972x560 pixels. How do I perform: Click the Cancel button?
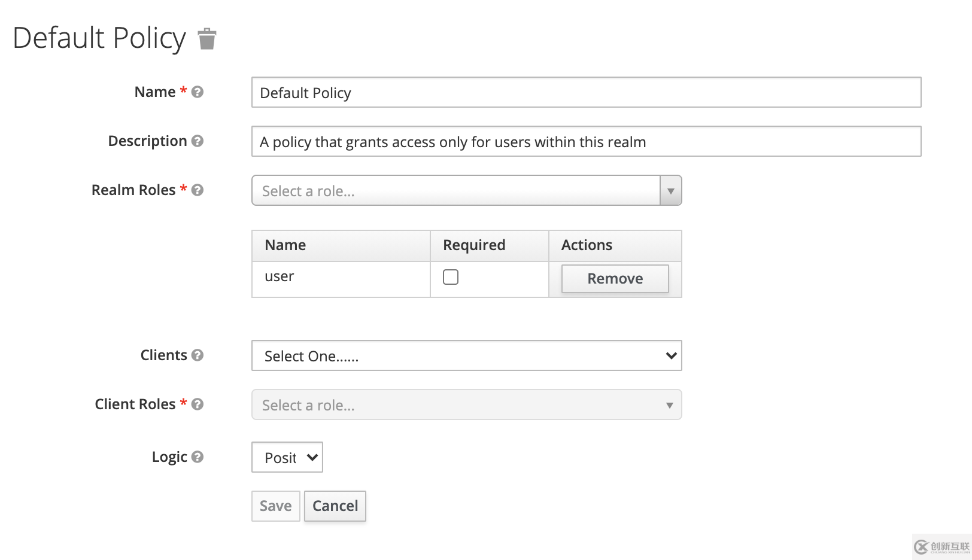point(335,506)
